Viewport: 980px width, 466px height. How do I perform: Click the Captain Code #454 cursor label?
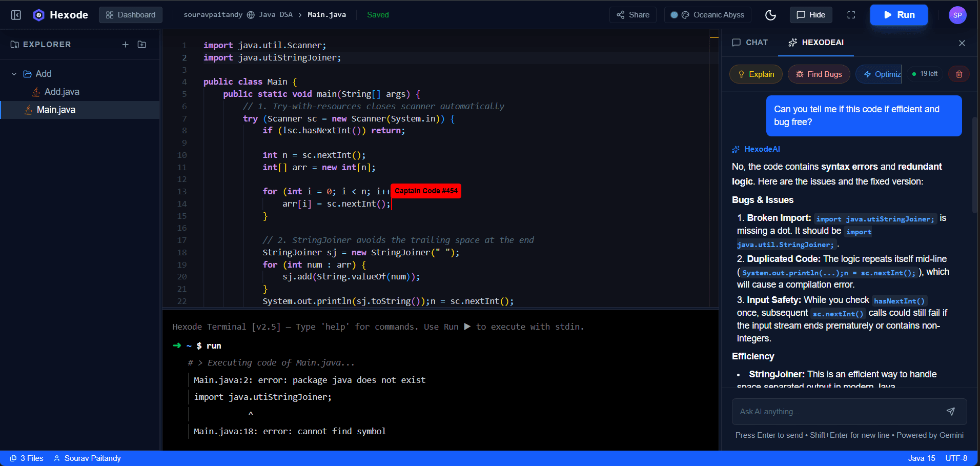[426, 191]
